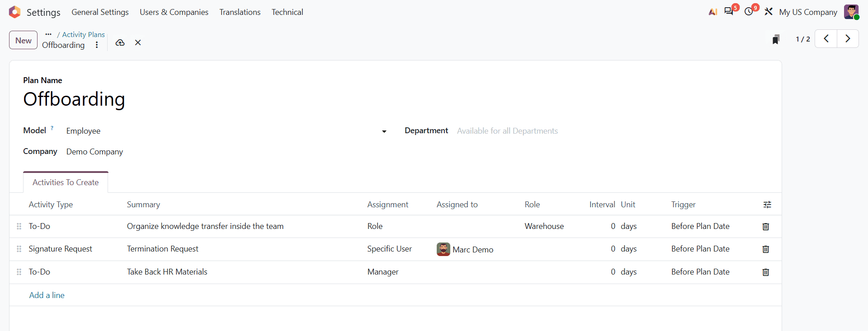Open the user avatar menu
The image size is (868, 331).
coord(851,12)
